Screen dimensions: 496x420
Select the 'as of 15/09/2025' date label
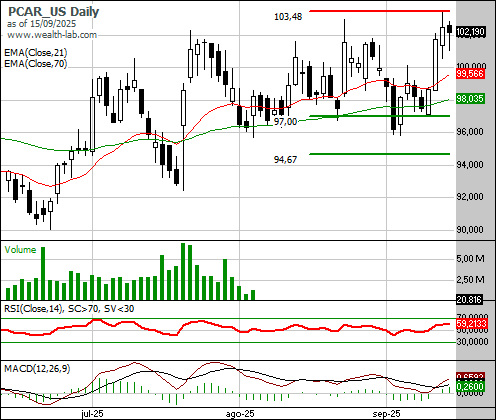click(x=41, y=24)
